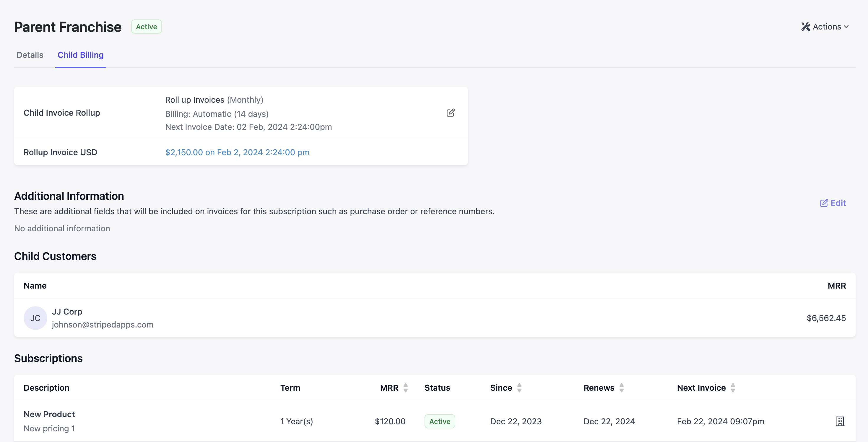The image size is (868, 442).
Task: Sort subscriptions by MRR arrows icon
Action: pyautogui.click(x=406, y=388)
